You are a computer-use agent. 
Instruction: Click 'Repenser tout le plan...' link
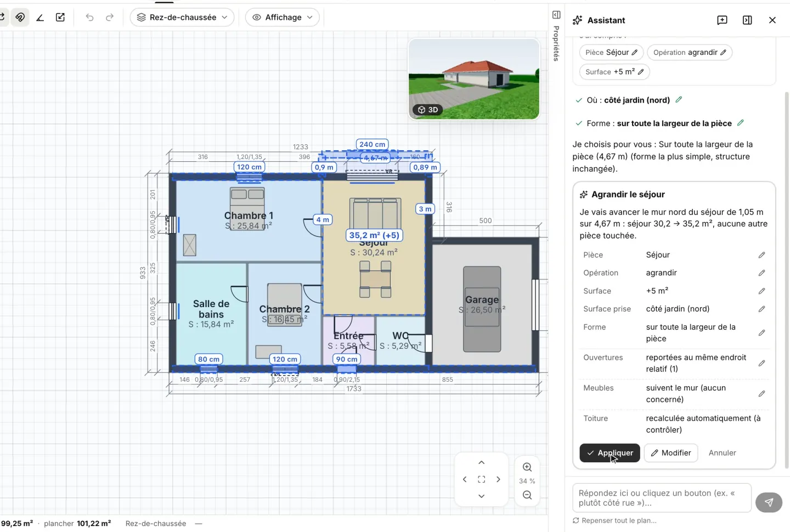(x=614, y=520)
